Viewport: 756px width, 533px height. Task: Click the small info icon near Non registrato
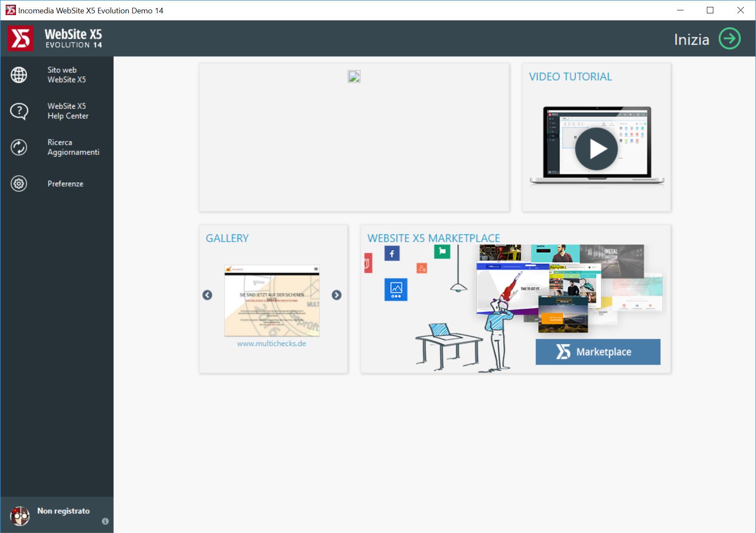105,521
